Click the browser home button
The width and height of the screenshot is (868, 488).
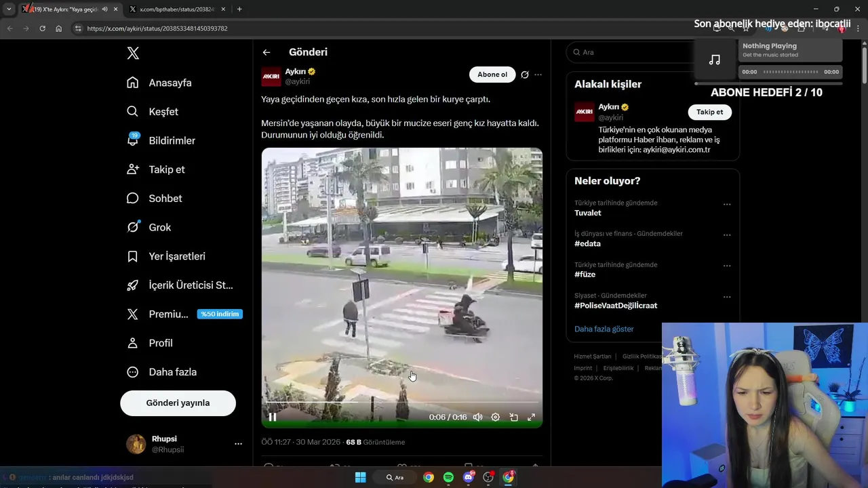tap(59, 28)
